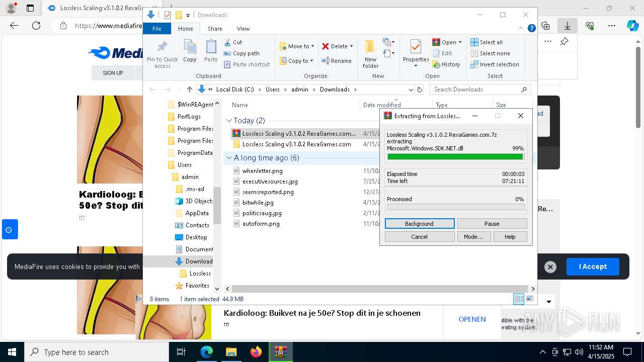Refresh the MediaFire page in Edge

(x=36, y=26)
